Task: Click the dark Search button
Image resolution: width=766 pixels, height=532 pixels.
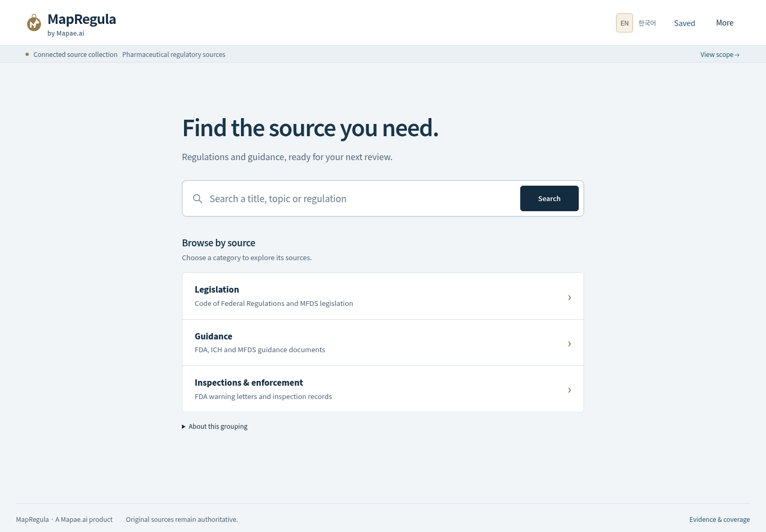Action: click(549, 198)
